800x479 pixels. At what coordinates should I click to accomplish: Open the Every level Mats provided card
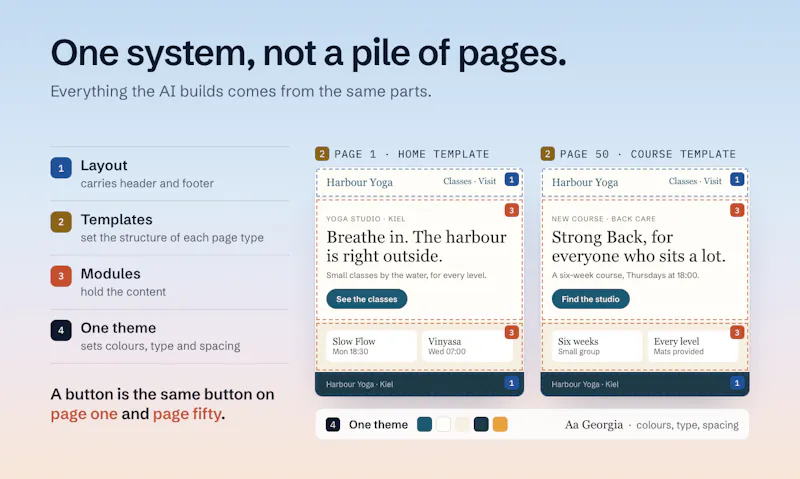tap(693, 346)
